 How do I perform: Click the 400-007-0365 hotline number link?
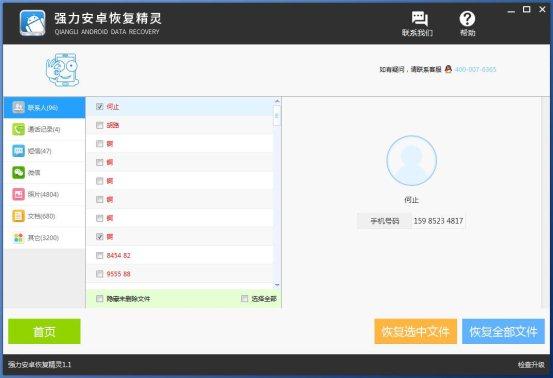[475, 69]
